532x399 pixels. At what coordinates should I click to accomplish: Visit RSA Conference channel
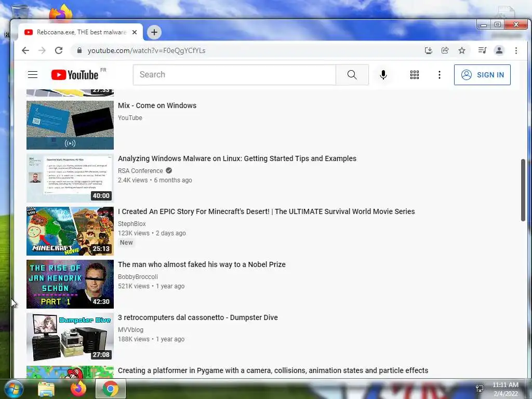pos(140,170)
